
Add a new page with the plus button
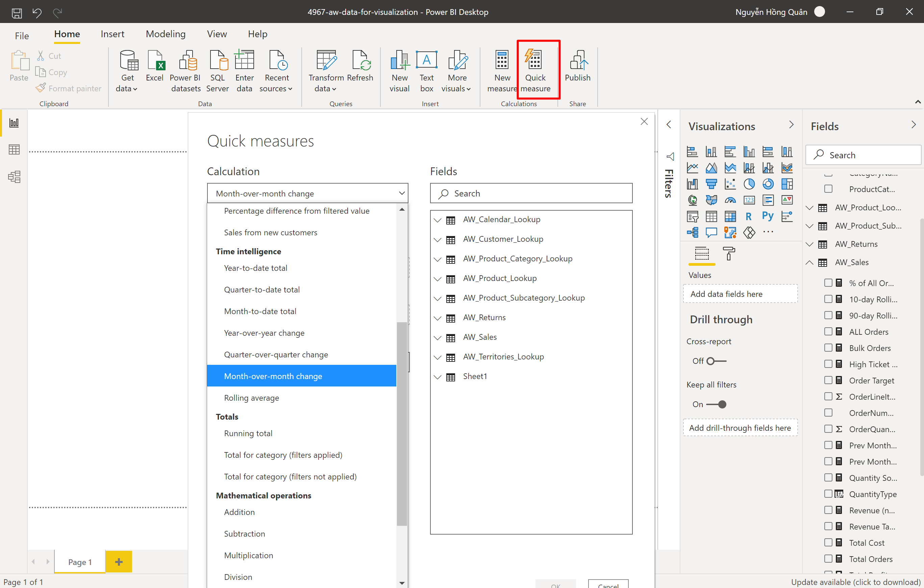[x=119, y=562]
